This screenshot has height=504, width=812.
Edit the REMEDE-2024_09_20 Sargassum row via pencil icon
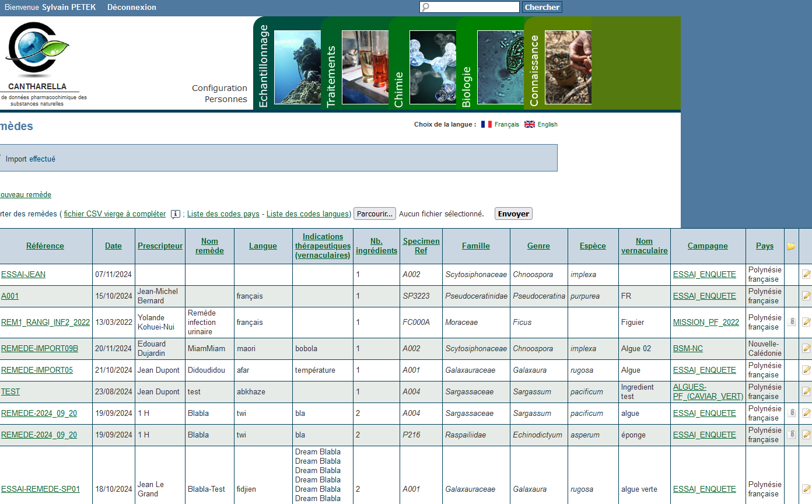point(807,413)
